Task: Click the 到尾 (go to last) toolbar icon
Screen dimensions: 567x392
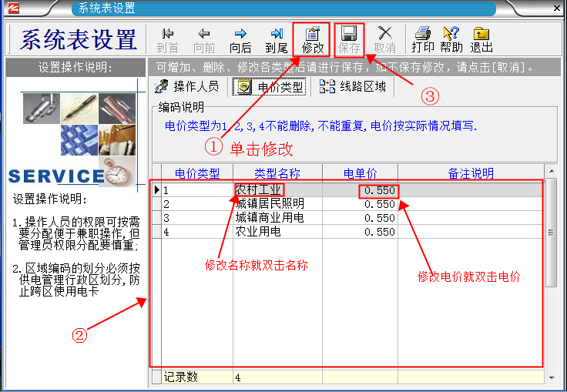Action: 277,39
